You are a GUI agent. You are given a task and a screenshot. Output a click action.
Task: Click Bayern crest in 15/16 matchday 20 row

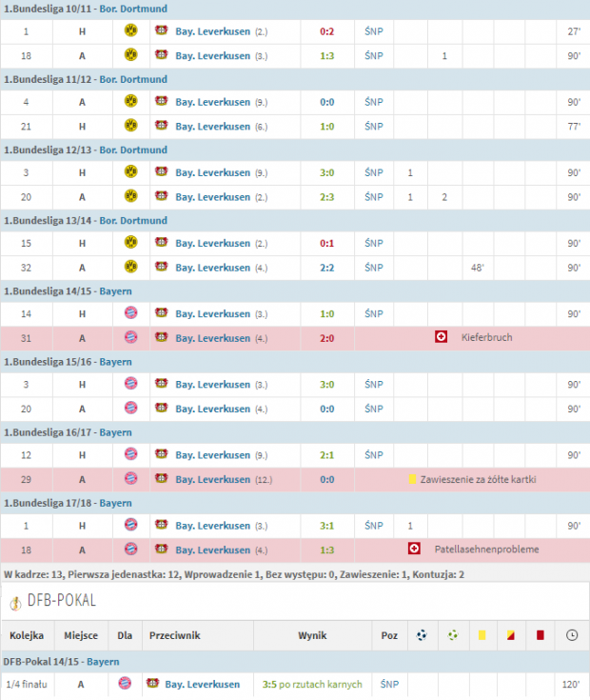pyautogui.click(x=130, y=408)
